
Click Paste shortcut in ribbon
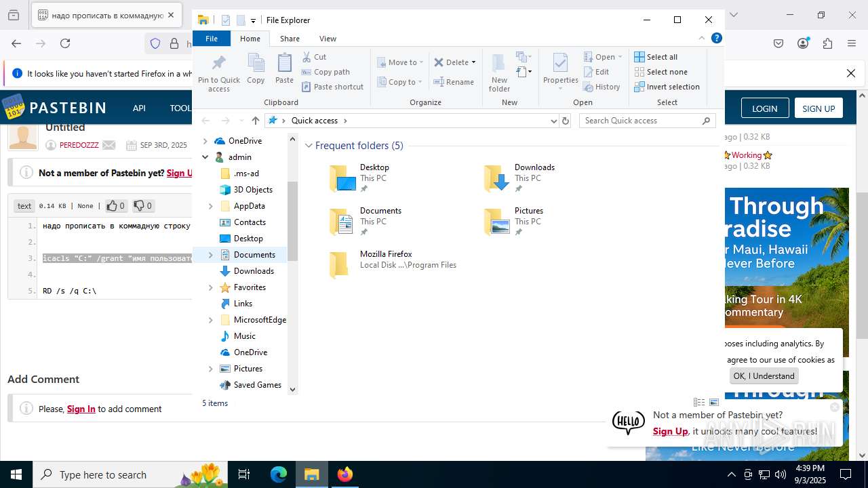click(x=332, y=87)
